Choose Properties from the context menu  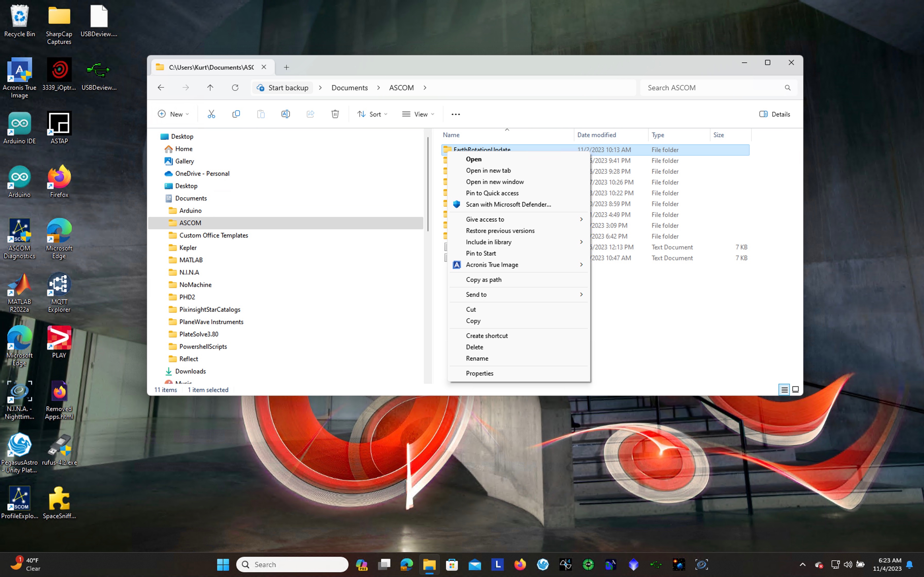click(x=479, y=373)
